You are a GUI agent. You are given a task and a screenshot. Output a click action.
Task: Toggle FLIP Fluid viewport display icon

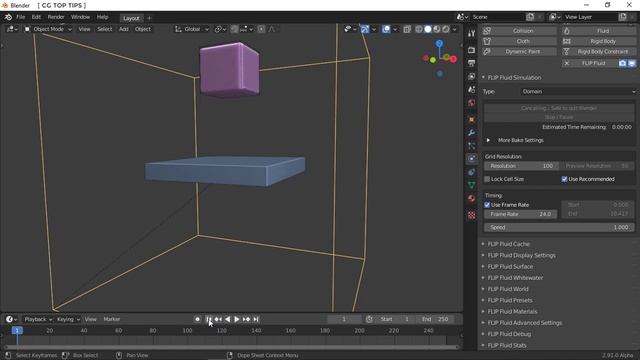631,63
